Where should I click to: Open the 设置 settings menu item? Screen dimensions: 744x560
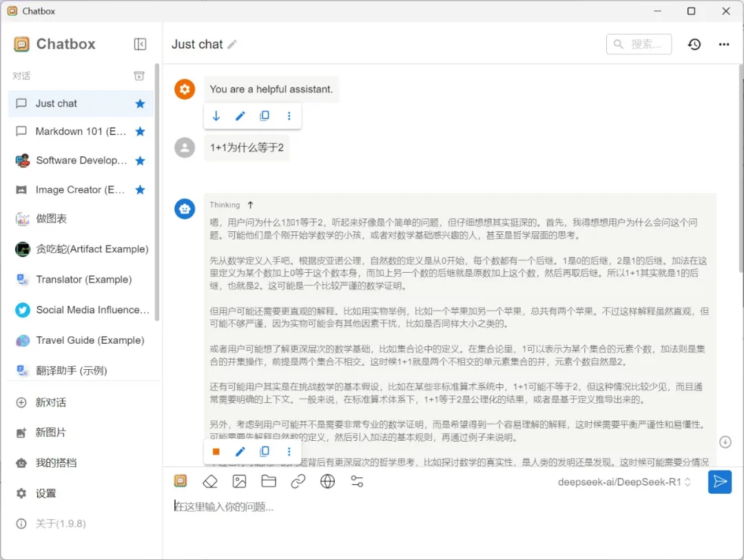45,493
